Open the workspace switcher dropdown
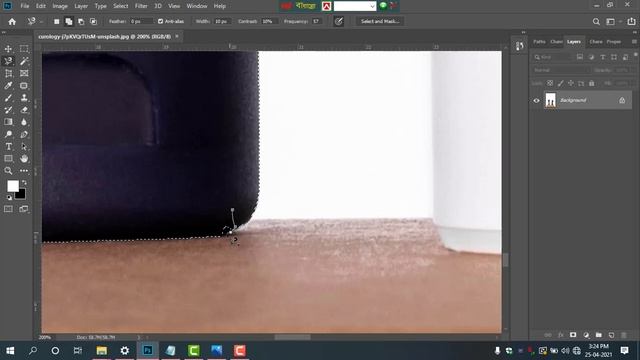The image size is (640, 360). 613,22
